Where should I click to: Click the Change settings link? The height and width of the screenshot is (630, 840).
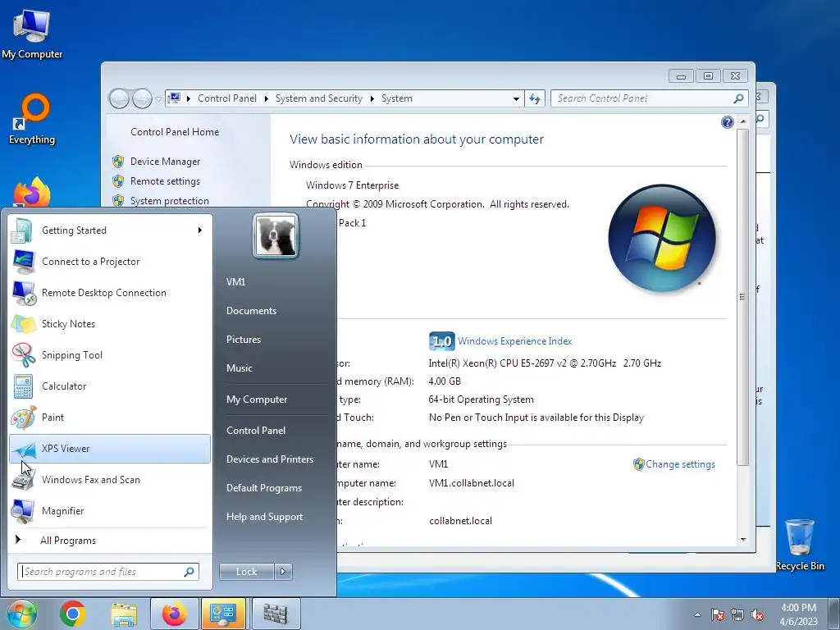click(680, 464)
